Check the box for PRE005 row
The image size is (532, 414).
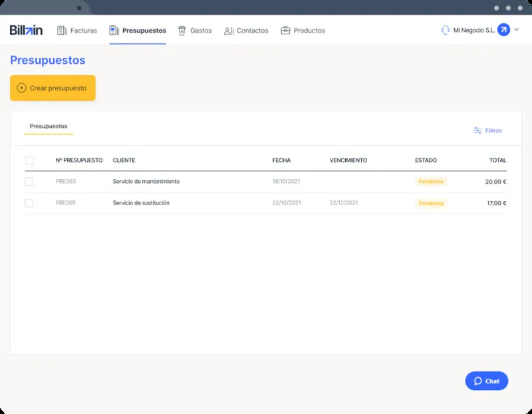click(x=29, y=203)
